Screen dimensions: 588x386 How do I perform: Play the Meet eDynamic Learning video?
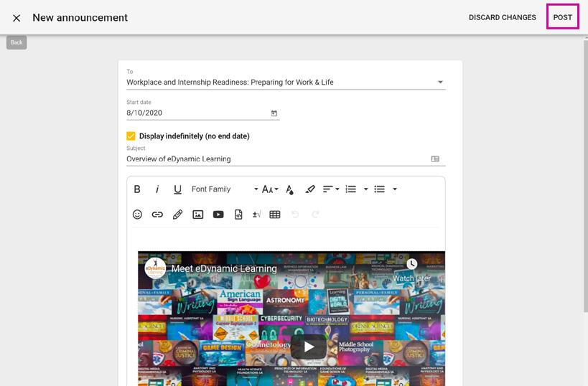pyautogui.click(x=309, y=347)
